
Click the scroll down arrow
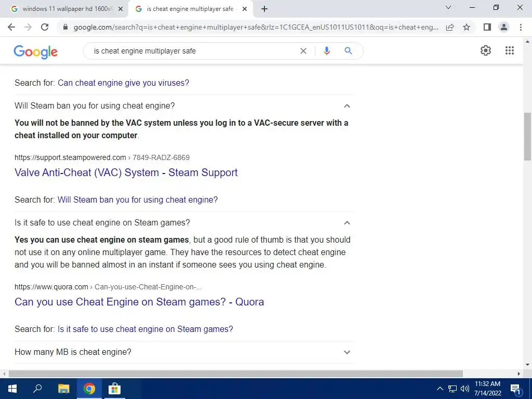click(x=527, y=365)
